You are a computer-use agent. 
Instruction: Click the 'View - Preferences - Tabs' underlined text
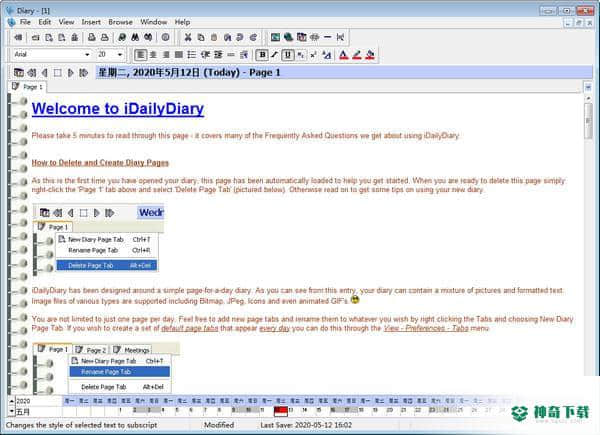click(x=426, y=328)
